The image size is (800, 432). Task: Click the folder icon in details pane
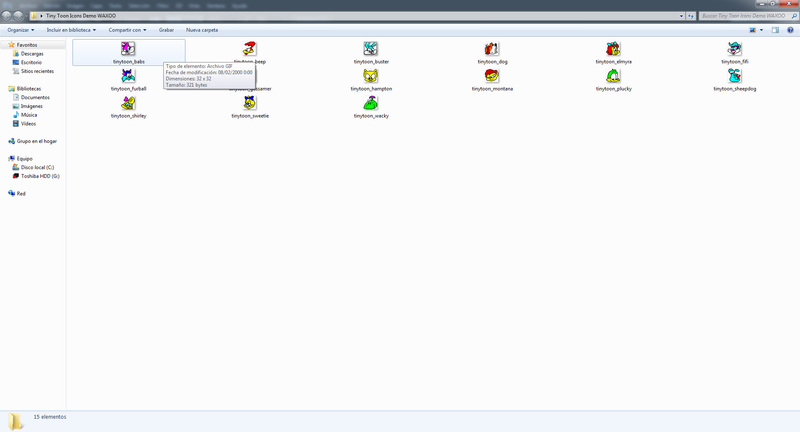15,421
